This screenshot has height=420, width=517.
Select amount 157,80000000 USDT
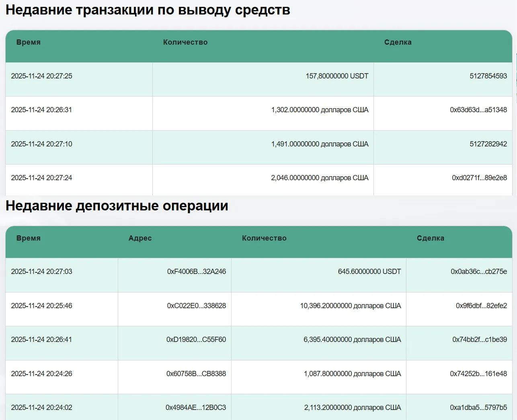[x=337, y=76]
